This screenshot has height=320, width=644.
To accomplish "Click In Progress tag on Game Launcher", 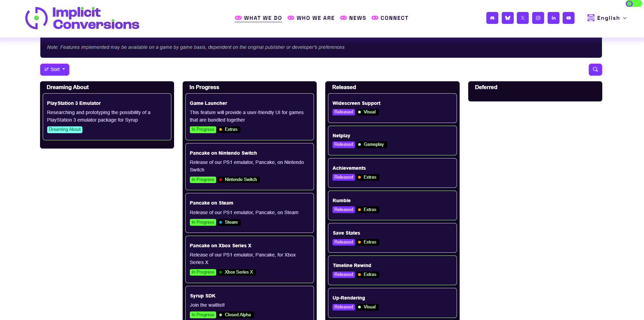I will pyautogui.click(x=203, y=129).
